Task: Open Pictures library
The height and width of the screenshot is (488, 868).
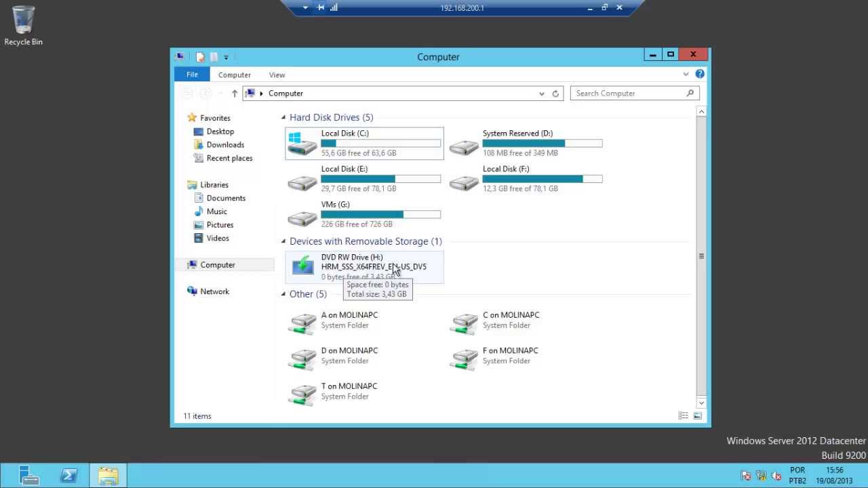Action: (x=220, y=224)
